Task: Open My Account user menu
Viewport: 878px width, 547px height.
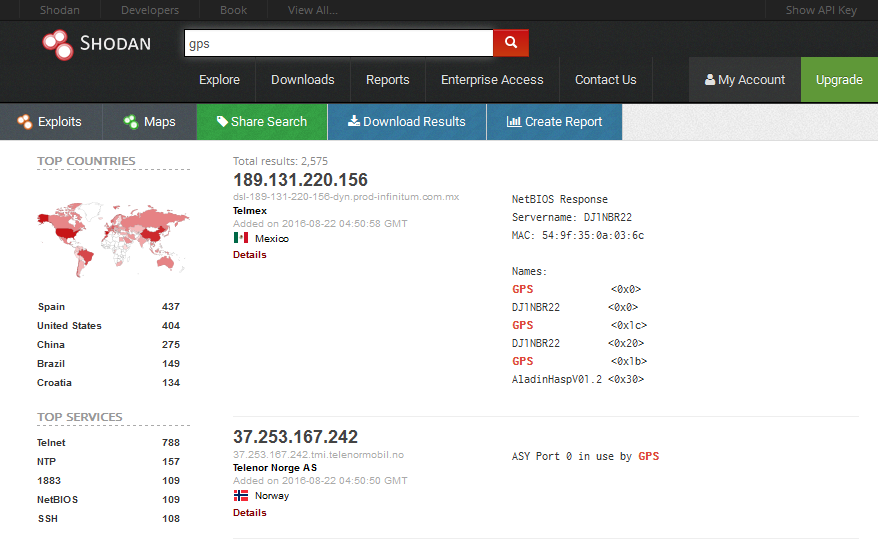Action: click(x=745, y=80)
